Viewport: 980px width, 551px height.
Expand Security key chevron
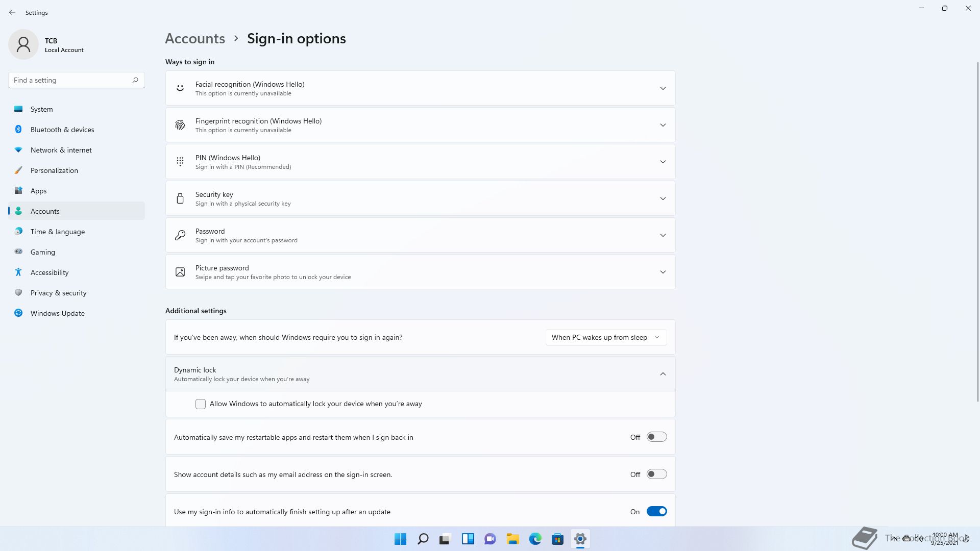pos(663,198)
